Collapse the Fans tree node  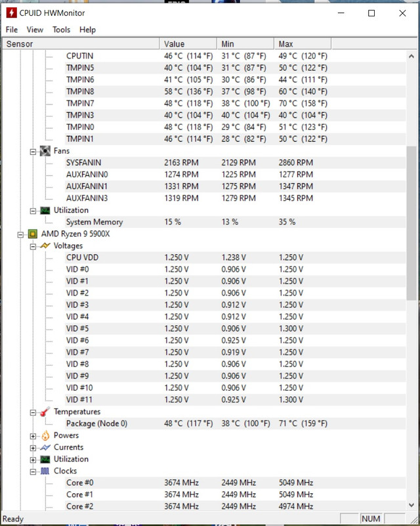click(x=33, y=151)
